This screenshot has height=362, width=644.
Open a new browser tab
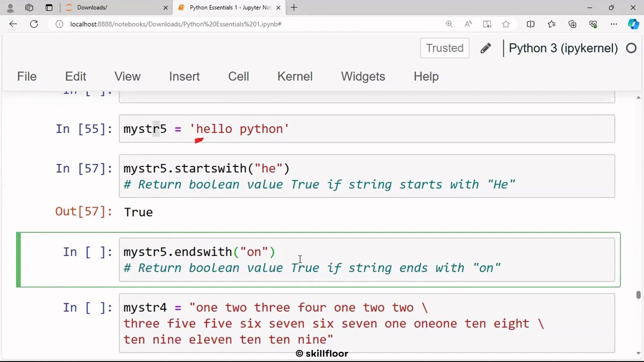point(294,8)
